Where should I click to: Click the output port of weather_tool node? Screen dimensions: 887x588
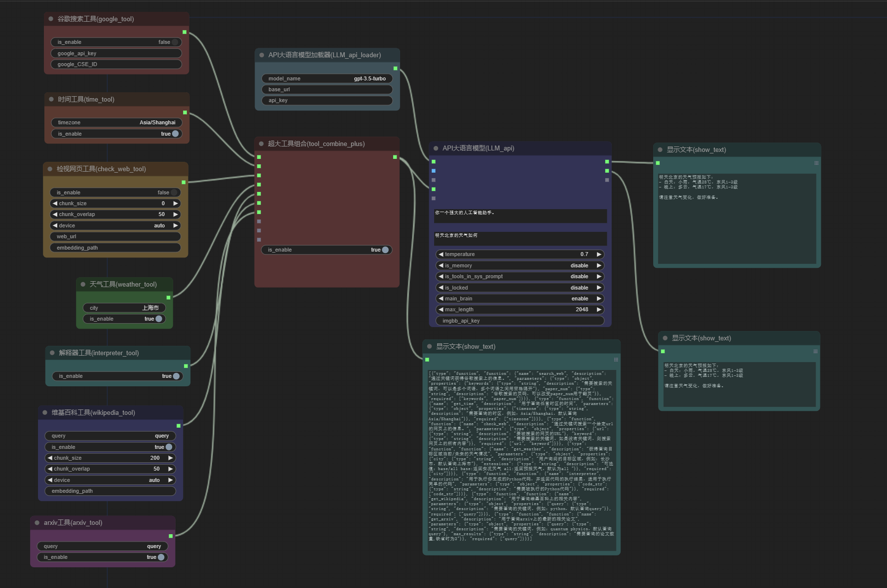pyautogui.click(x=168, y=297)
